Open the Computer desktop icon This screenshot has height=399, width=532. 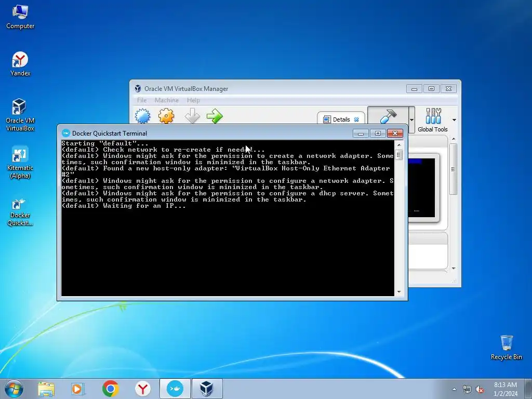(x=20, y=17)
